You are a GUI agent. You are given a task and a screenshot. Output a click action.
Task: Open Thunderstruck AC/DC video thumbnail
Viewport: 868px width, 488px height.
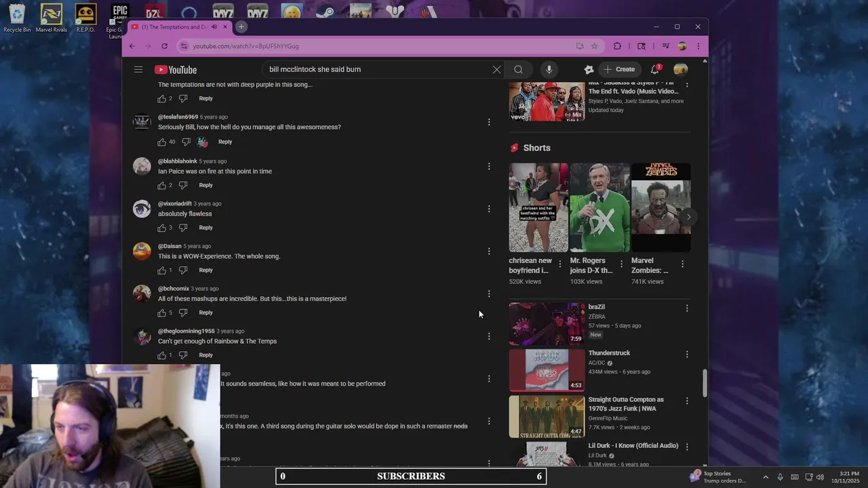[x=547, y=370]
